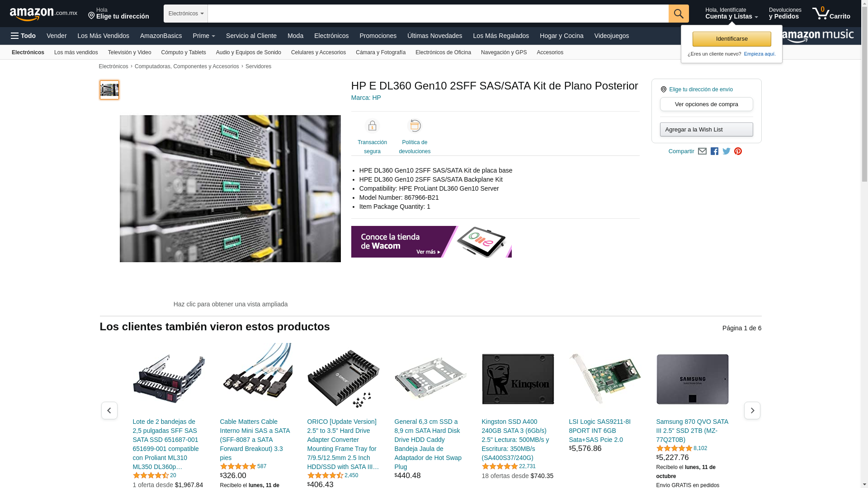This screenshot has width=868, height=488.
Task: Click the search text field
Action: click(438, 14)
